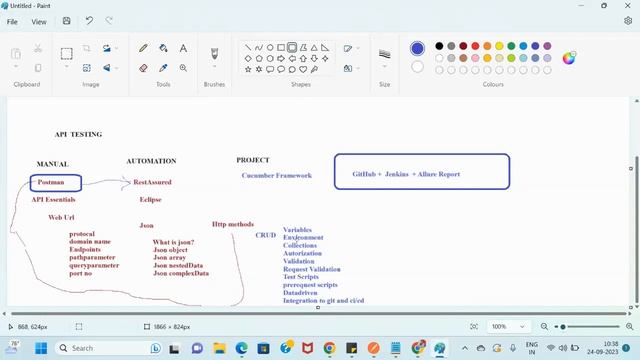Click the Paste clipboard icon
640x360 pixels.
click(16, 53)
